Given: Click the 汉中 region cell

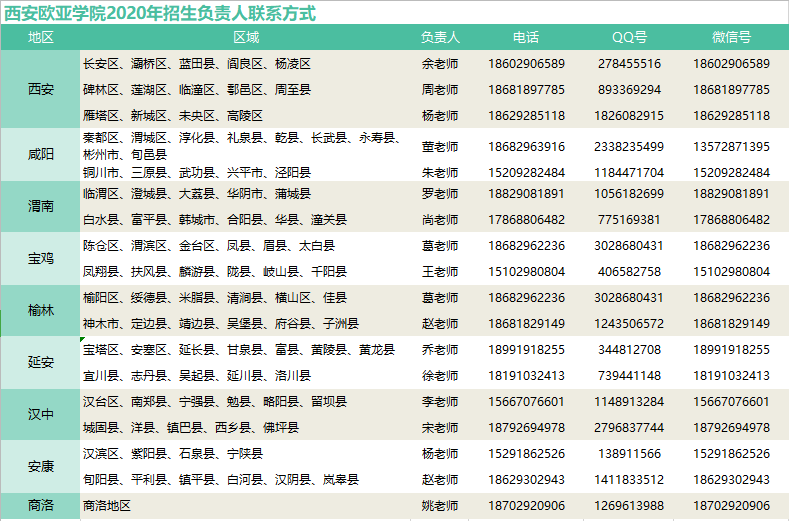Looking at the screenshot, I should (x=41, y=414).
